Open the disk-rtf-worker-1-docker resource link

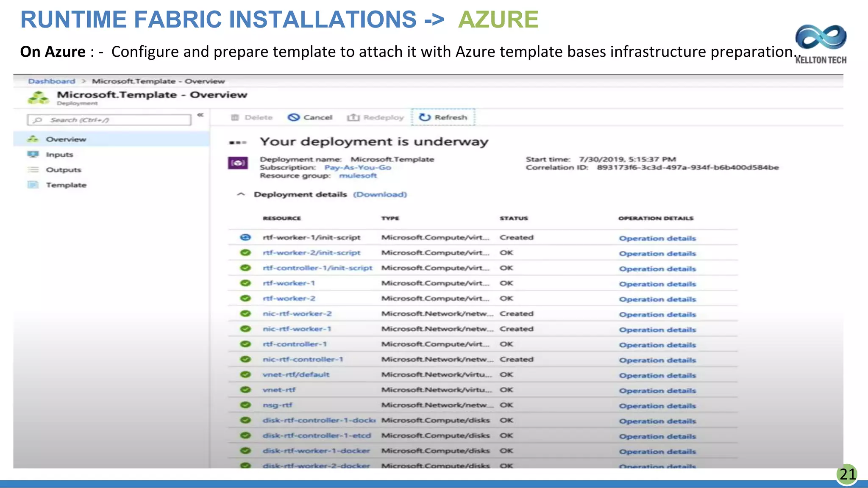point(316,451)
